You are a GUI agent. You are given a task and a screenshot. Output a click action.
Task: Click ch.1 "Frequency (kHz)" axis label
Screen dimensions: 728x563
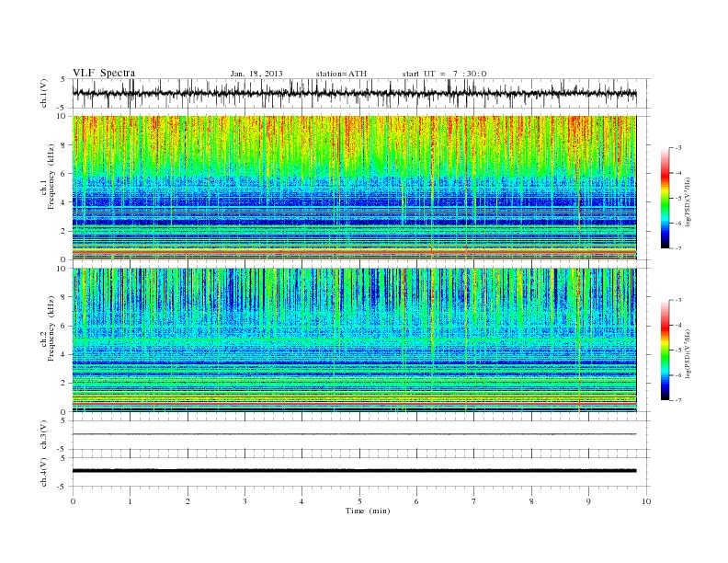coord(51,177)
